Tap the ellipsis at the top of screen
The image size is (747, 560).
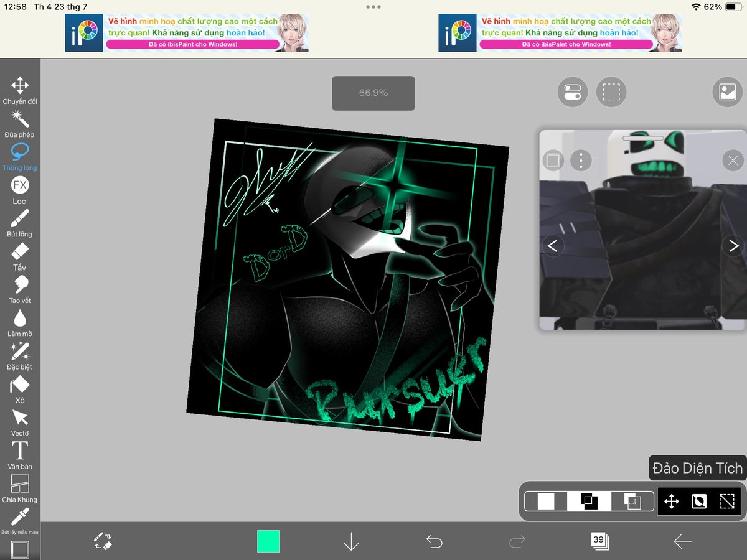click(x=374, y=7)
